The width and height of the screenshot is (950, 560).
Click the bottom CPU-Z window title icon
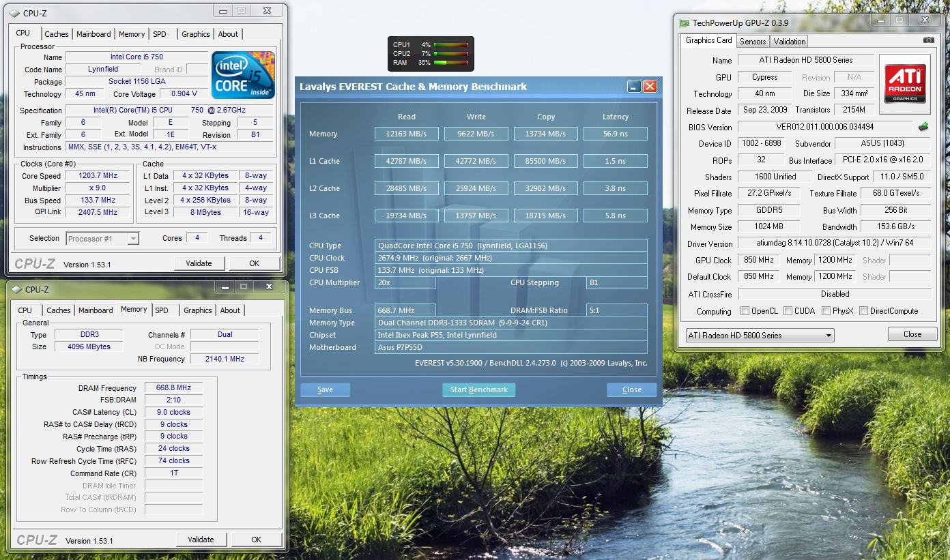coord(16,289)
